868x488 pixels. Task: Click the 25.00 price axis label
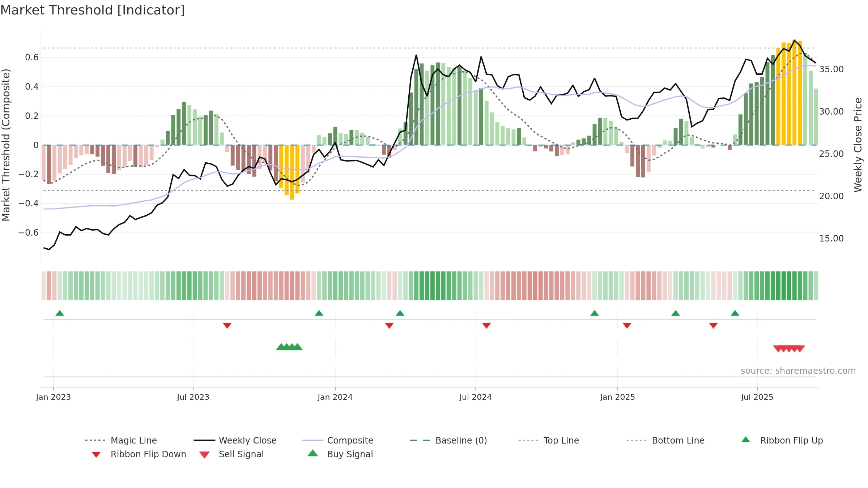(831, 154)
